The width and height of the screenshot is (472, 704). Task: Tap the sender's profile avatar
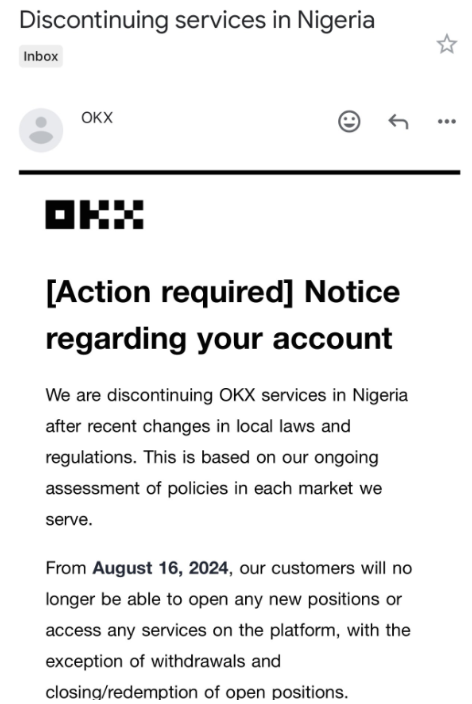point(41,130)
